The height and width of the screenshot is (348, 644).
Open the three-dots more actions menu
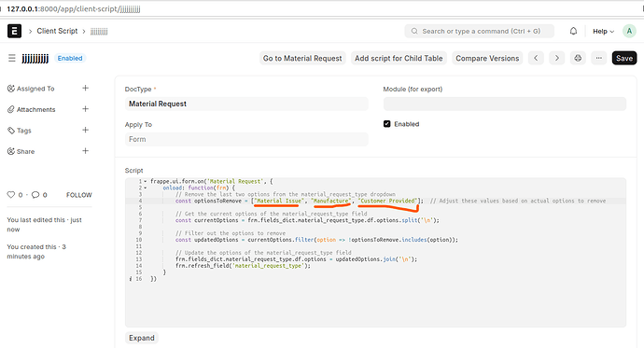point(599,58)
